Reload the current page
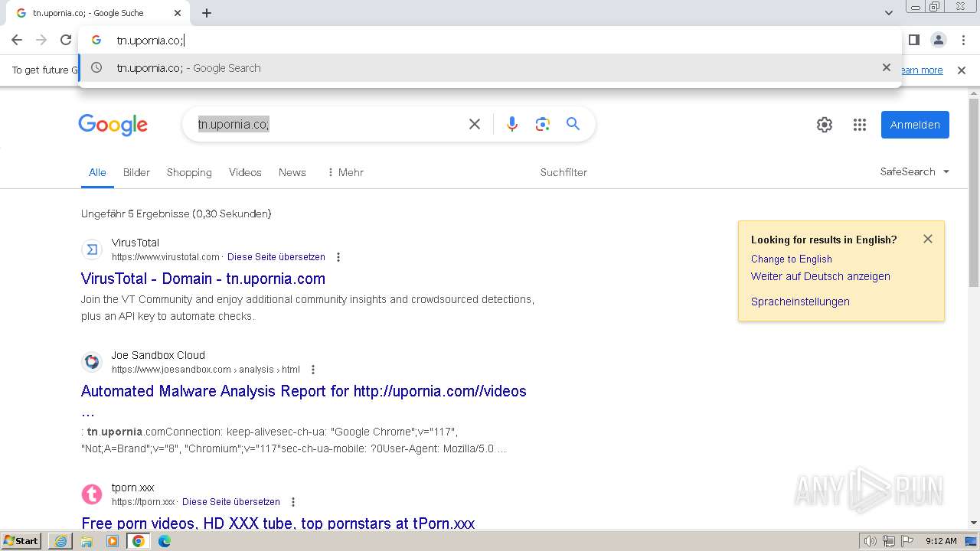 click(x=66, y=40)
